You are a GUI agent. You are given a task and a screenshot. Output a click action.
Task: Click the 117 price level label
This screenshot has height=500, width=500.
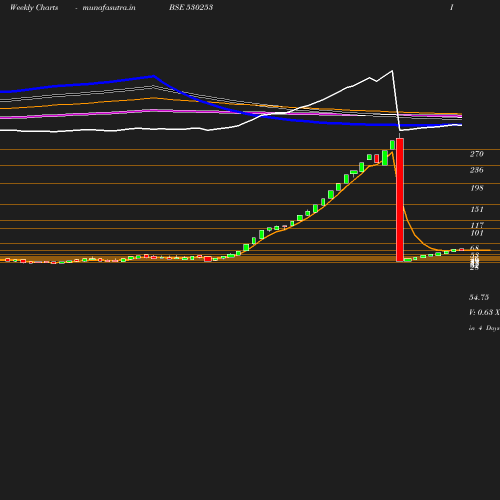tap(477, 225)
